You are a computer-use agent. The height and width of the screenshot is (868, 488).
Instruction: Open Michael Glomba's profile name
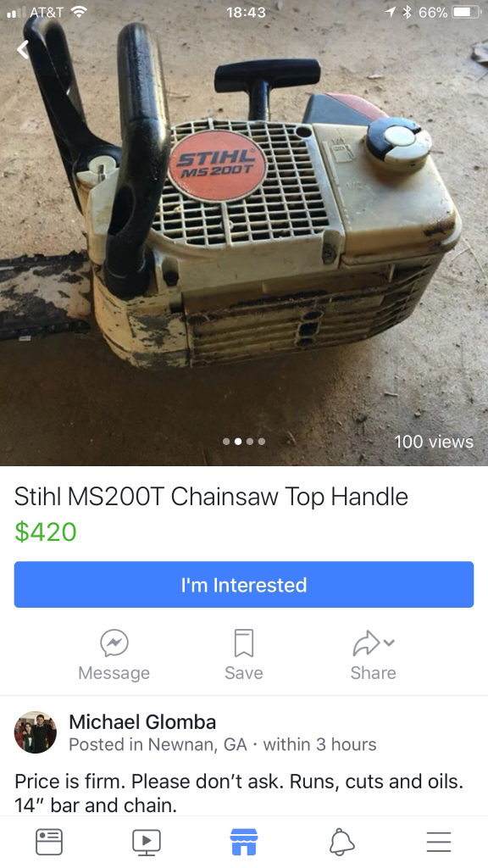[142, 722]
